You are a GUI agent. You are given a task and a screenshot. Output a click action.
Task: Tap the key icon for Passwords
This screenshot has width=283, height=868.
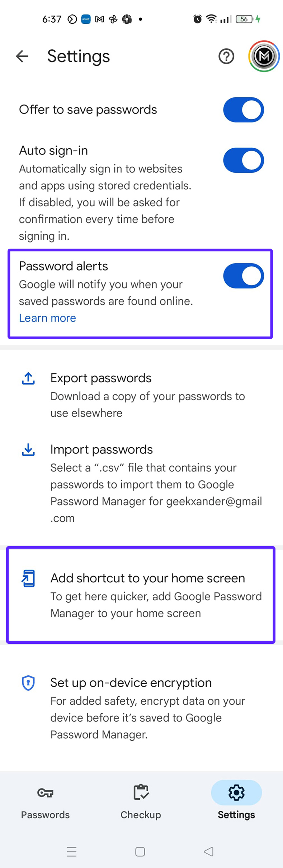(x=45, y=792)
